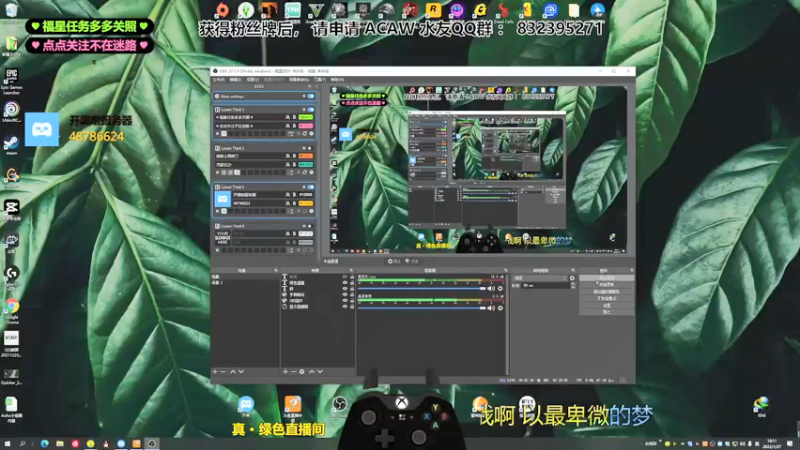Adjust the transition duration stepper arrows

(x=572, y=286)
